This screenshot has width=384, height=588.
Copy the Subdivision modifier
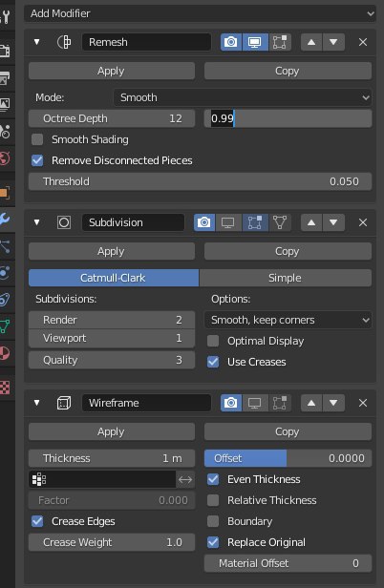[288, 251]
